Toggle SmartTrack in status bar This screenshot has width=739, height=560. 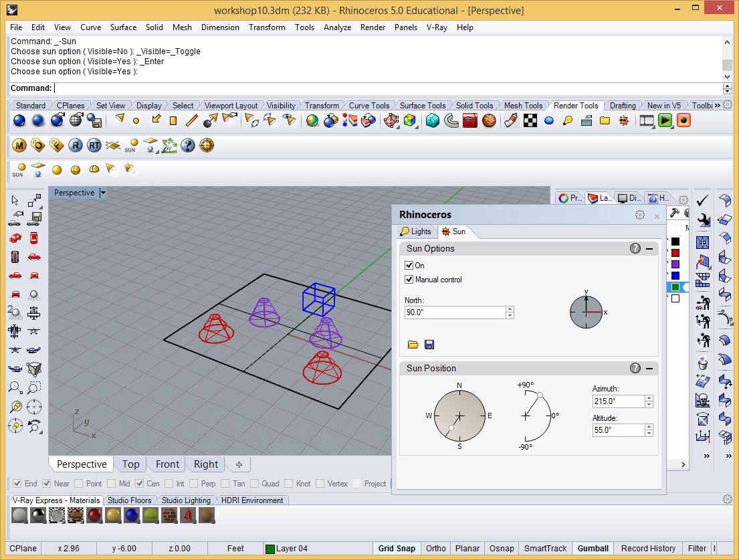point(545,549)
